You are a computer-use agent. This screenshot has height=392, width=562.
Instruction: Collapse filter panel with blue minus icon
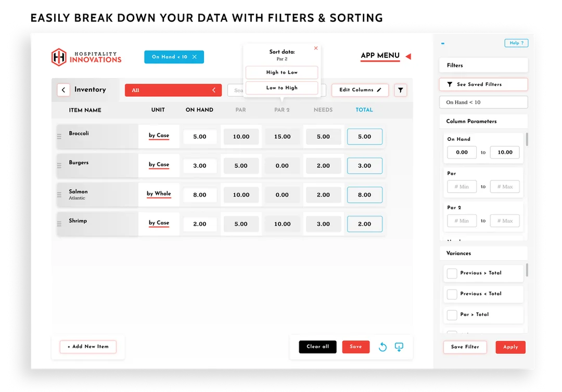tap(443, 43)
